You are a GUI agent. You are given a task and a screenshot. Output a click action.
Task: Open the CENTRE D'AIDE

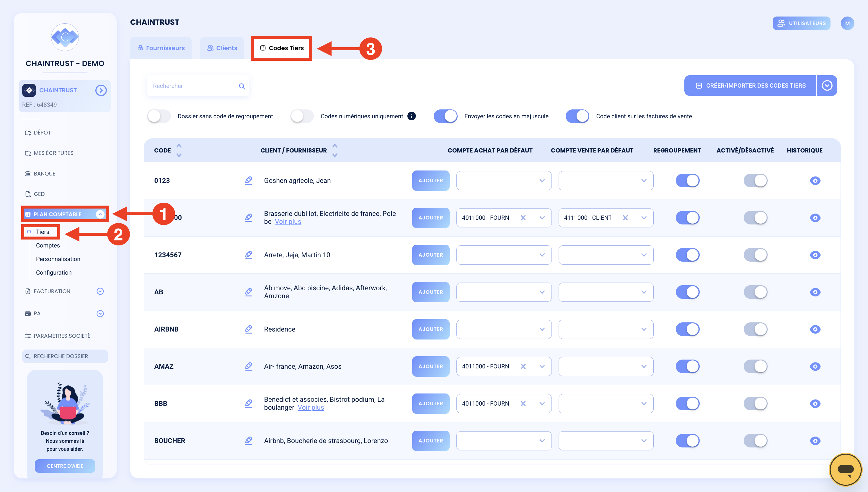[x=65, y=466]
